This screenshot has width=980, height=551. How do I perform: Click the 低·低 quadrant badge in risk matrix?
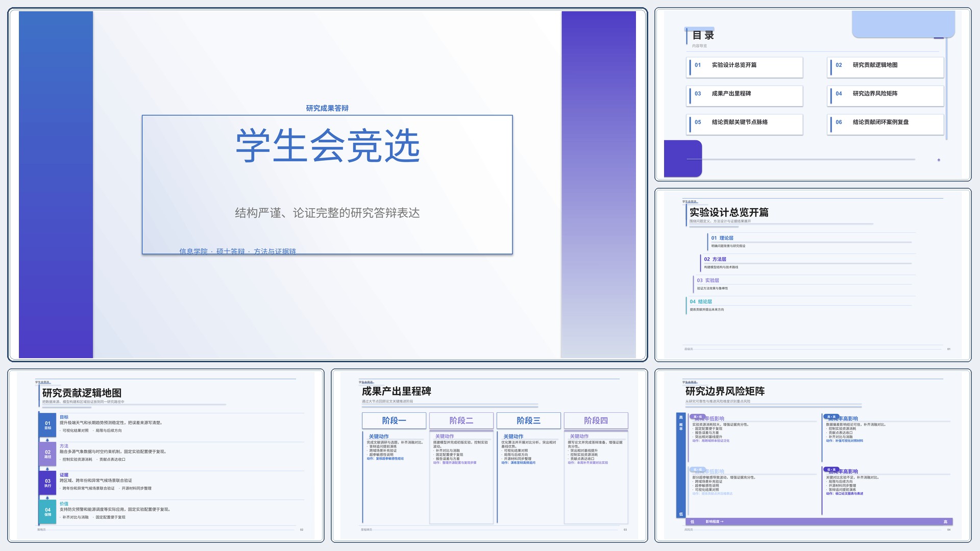coord(697,469)
